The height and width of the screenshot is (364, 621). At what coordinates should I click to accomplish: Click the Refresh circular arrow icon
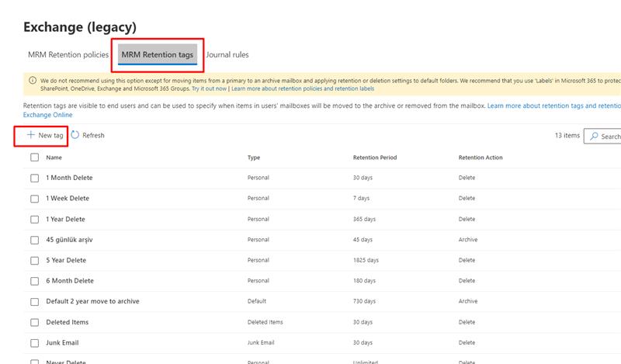75,135
